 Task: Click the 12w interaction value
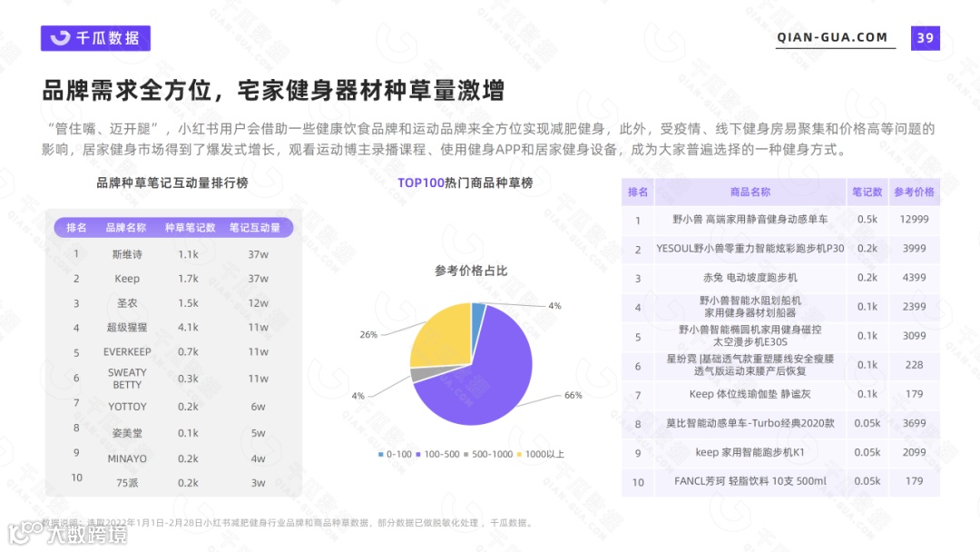(x=258, y=303)
